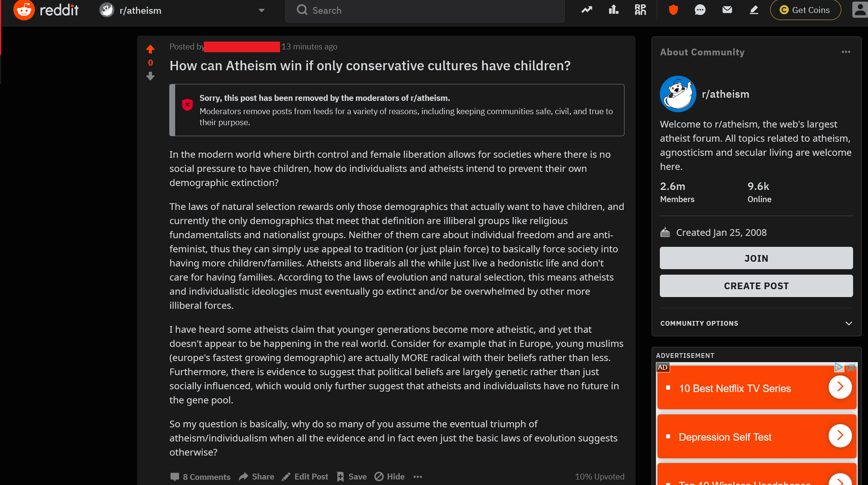Toggle Save on the post

[x=352, y=477]
